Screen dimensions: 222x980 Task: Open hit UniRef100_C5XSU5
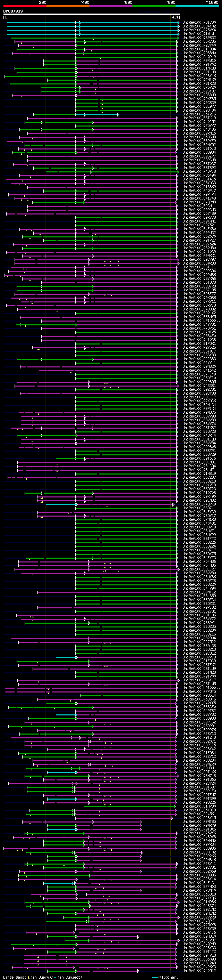[199, 42]
